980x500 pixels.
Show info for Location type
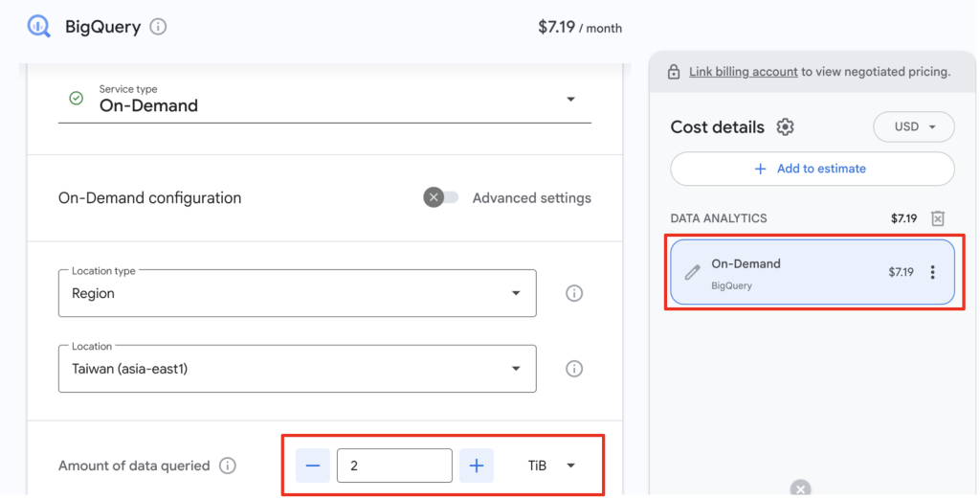[574, 293]
